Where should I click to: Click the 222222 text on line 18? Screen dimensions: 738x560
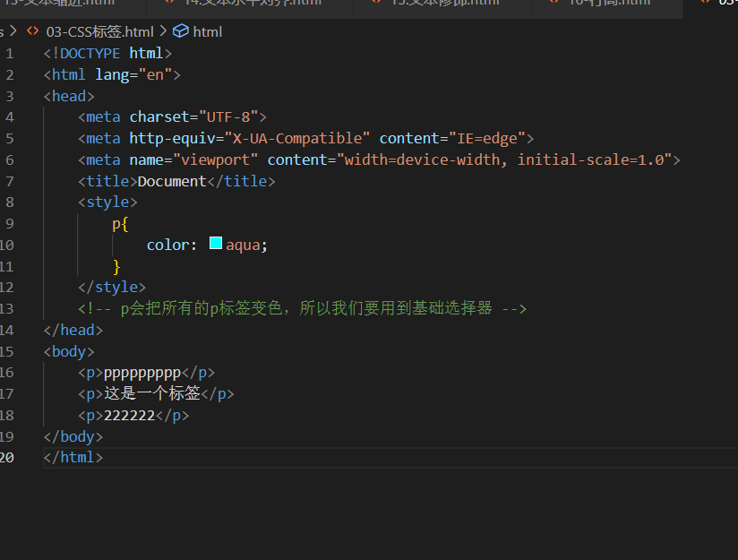coord(130,416)
